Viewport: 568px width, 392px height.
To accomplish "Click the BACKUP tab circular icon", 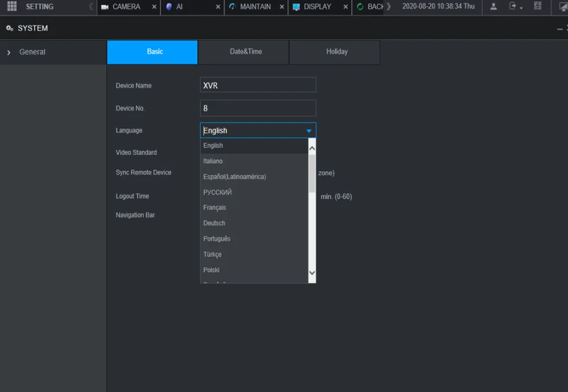I will click(x=360, y=6).
